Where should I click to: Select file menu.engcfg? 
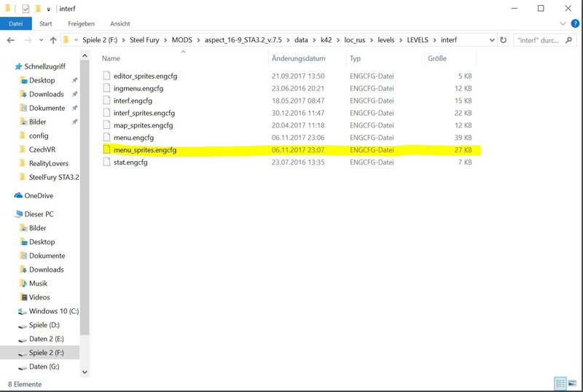point(133,138)
